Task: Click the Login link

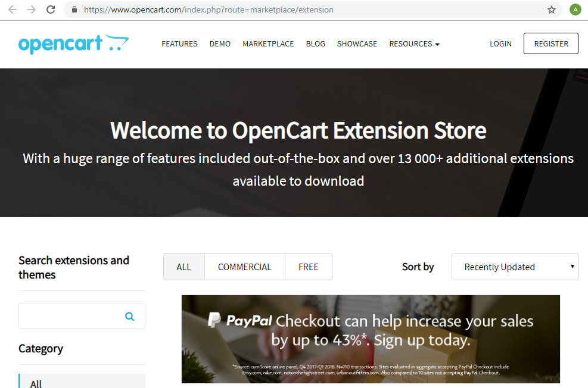Action: coord(500,44)
